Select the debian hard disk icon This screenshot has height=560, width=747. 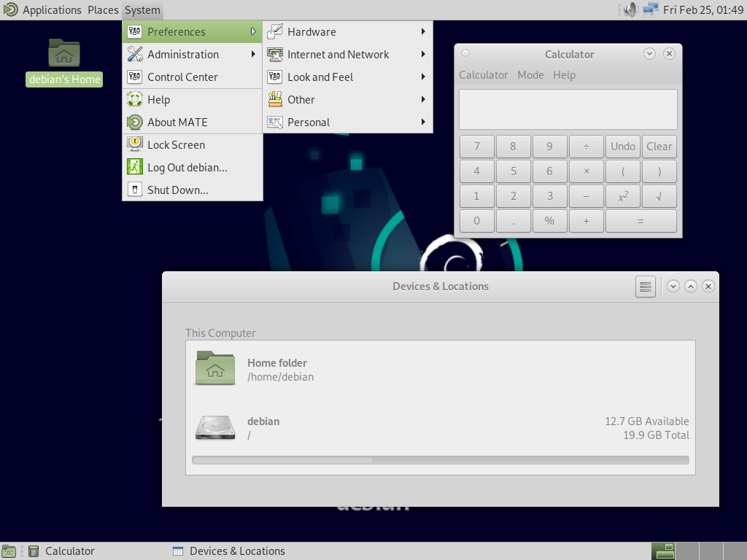click(214, 427)
